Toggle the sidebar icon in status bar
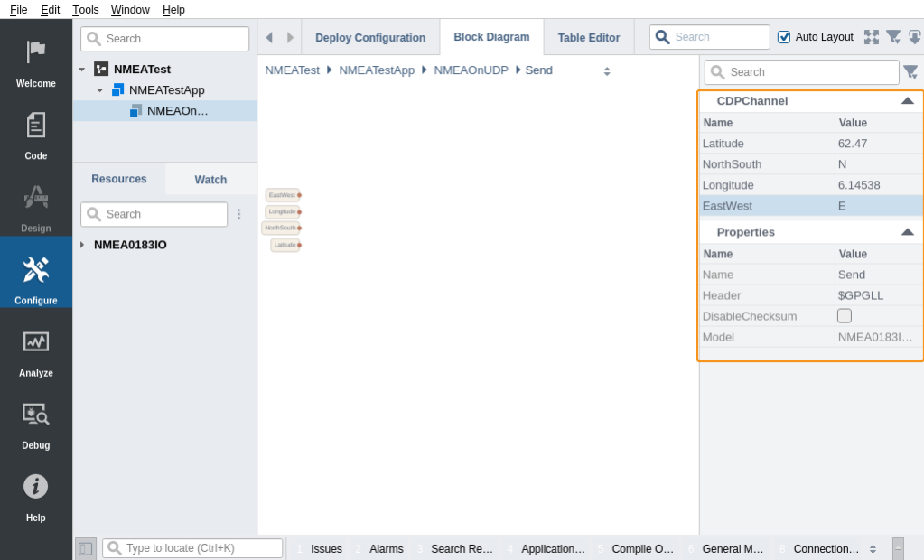 (x=86, y=548)
